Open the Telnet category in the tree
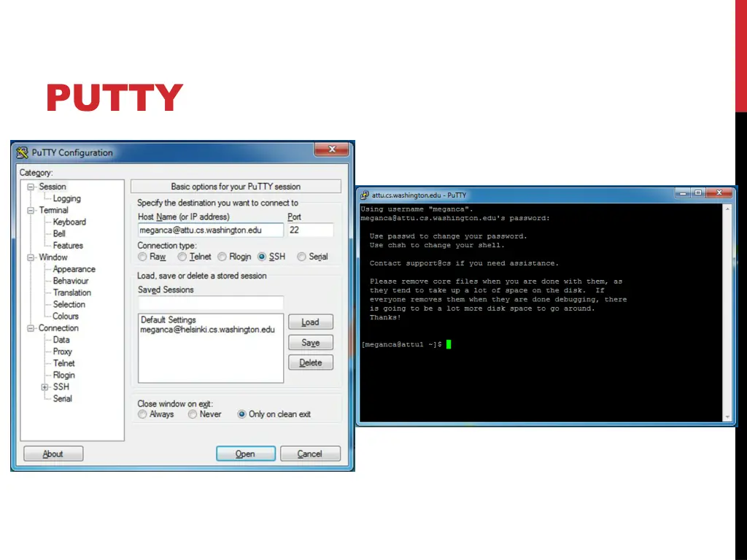 pyautogui.click(x=64, y=363)
